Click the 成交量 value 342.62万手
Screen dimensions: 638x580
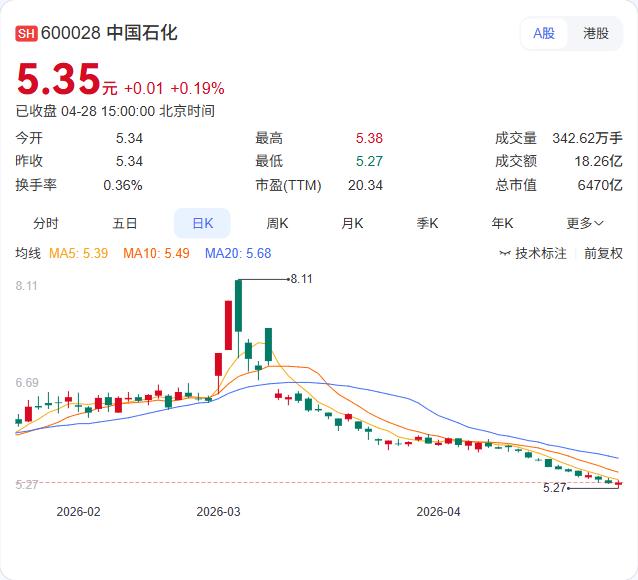coord(587,138)
